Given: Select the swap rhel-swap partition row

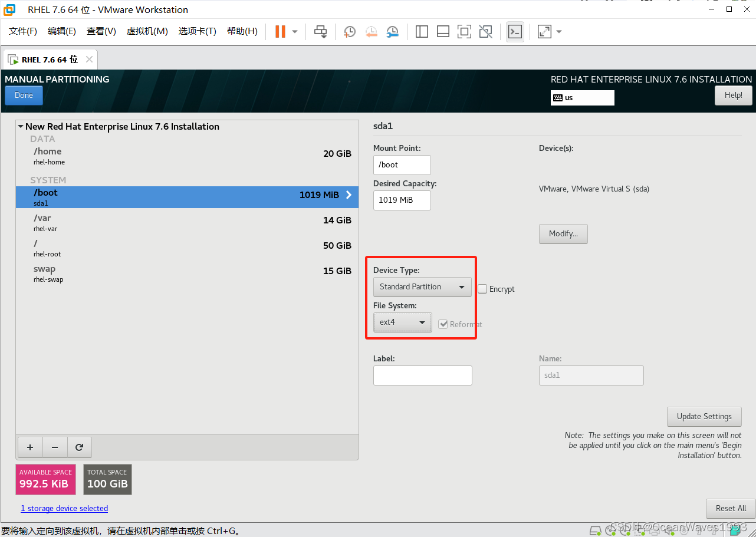Looking at the screenshot, I should click(x=187, y=274).
